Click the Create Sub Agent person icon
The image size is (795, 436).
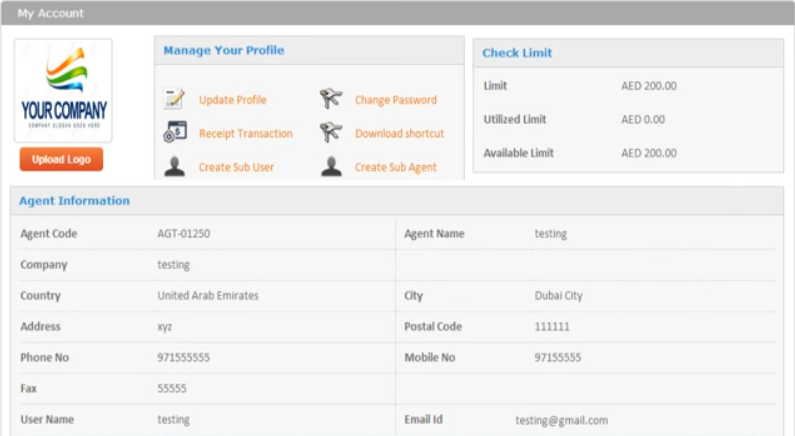point(331,166)
